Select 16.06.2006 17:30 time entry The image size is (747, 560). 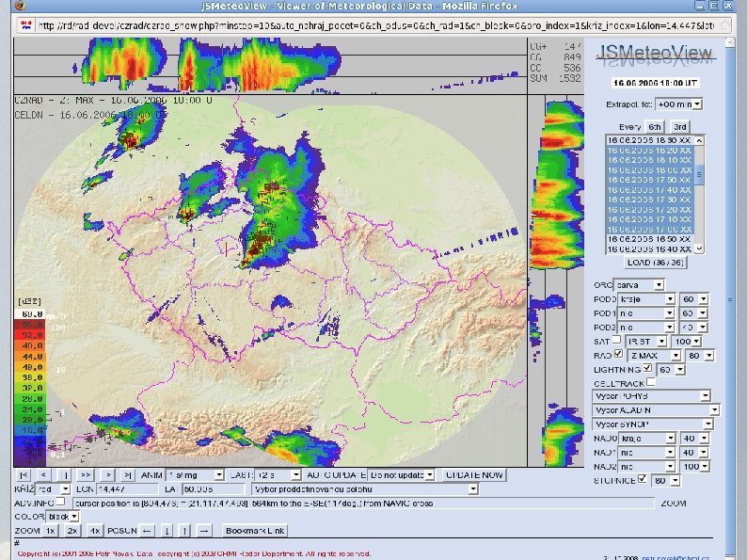click(649, 200)
